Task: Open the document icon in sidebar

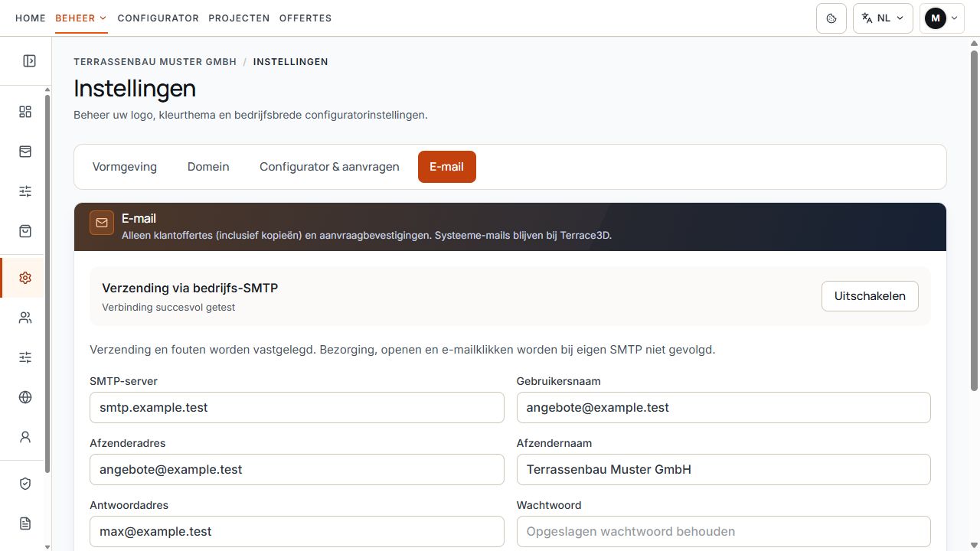Action: coord(25,523)
